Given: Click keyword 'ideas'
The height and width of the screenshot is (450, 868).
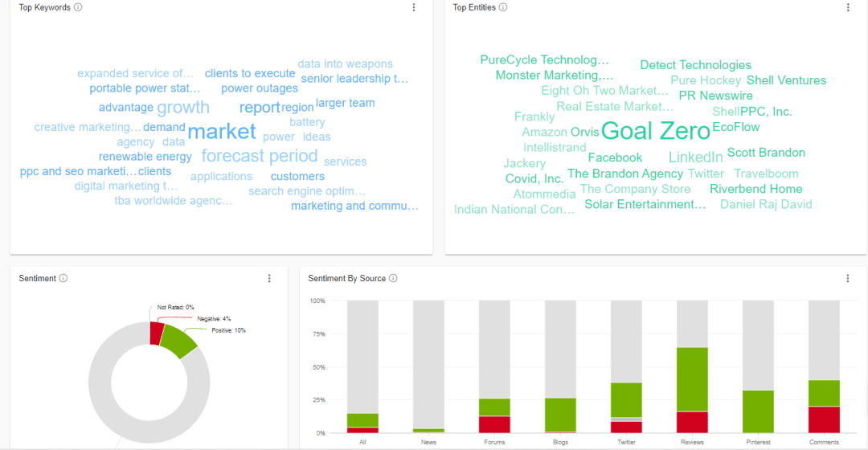Looking at the screenshot, I should point(316,137).
